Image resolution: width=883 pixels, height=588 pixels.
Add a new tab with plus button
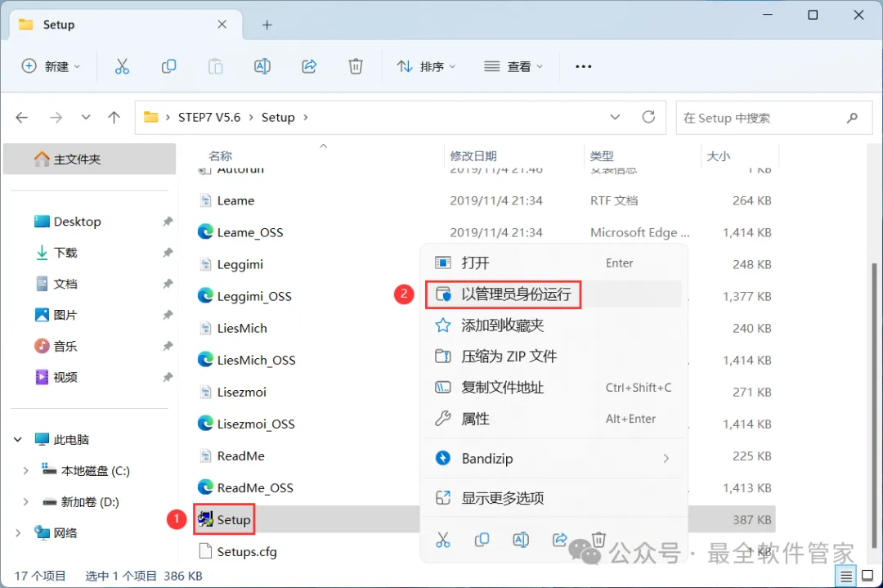(267, 25)
